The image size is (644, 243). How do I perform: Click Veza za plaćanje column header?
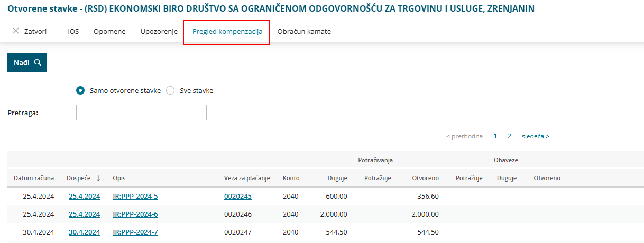pyautogui.click(x=247, y=178)
